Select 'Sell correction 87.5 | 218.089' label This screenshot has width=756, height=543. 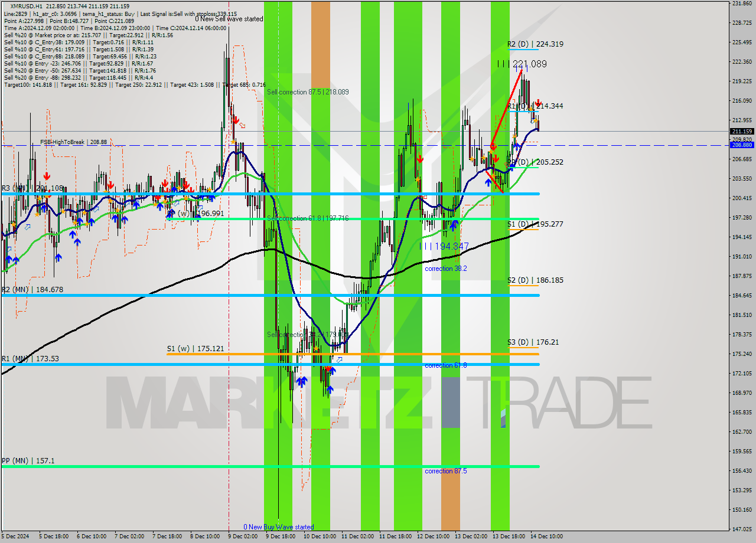[308, 92]
